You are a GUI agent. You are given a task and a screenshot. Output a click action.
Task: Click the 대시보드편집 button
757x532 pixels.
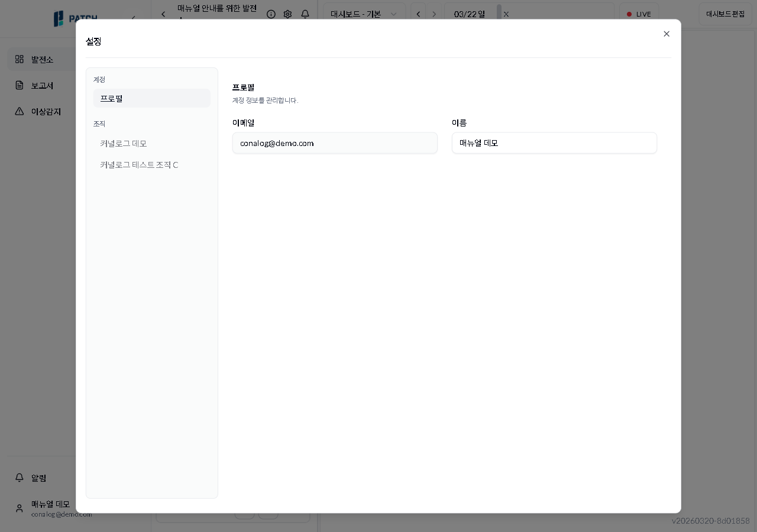click(x=725, y=14)
